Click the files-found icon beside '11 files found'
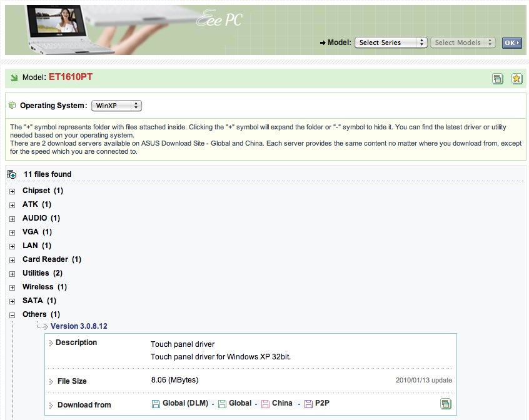This screenshot has height=420, width=529. pos(11,174)
